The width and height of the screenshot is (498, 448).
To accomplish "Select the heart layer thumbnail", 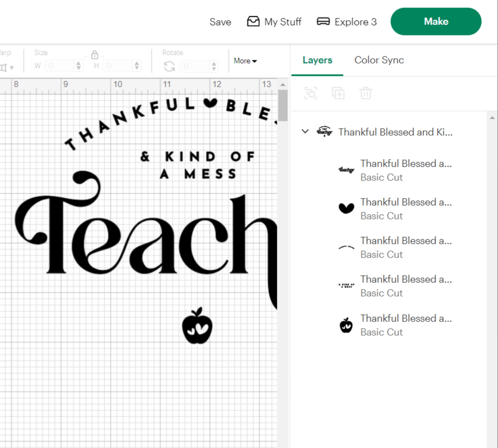I will tap(346, 208).
